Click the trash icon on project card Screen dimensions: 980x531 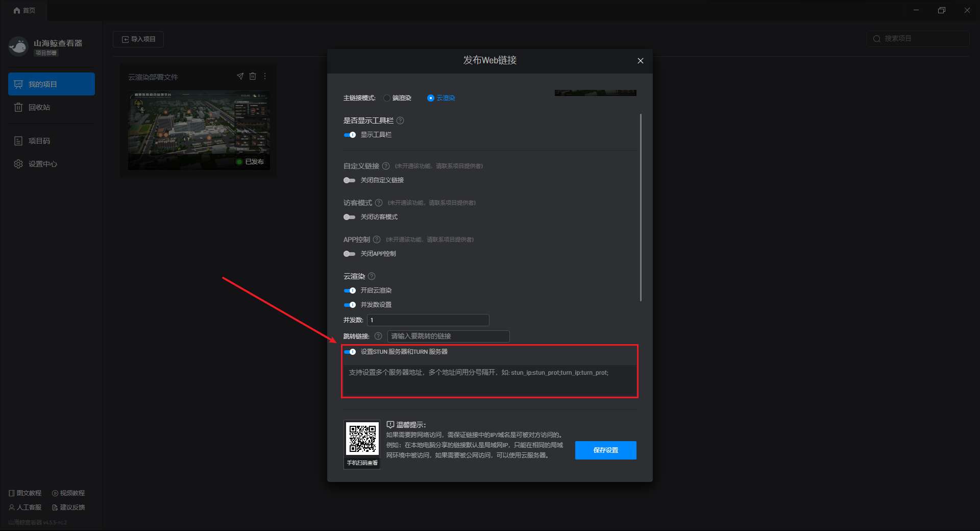[x=253, y=76]
